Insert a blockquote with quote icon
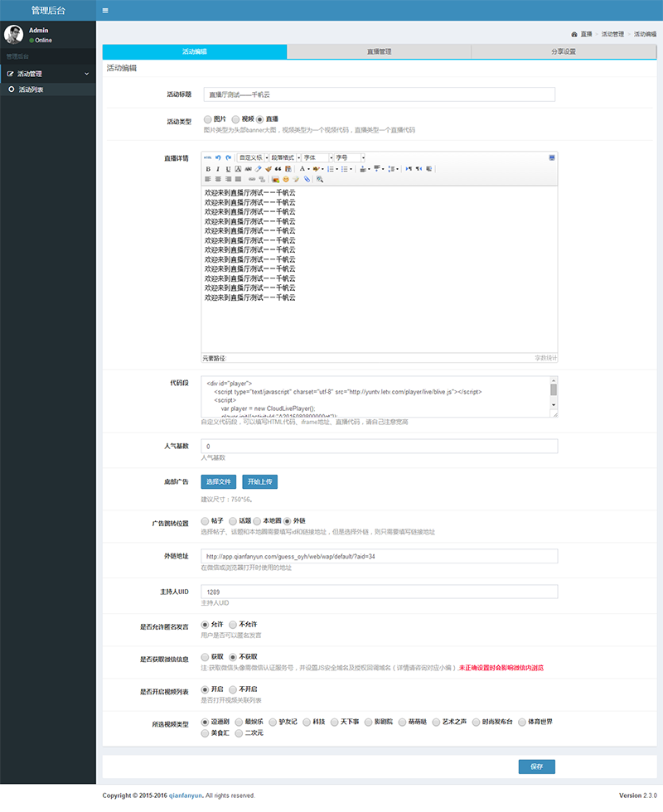Viewport: 663px width, 812px height. [278, 169]
